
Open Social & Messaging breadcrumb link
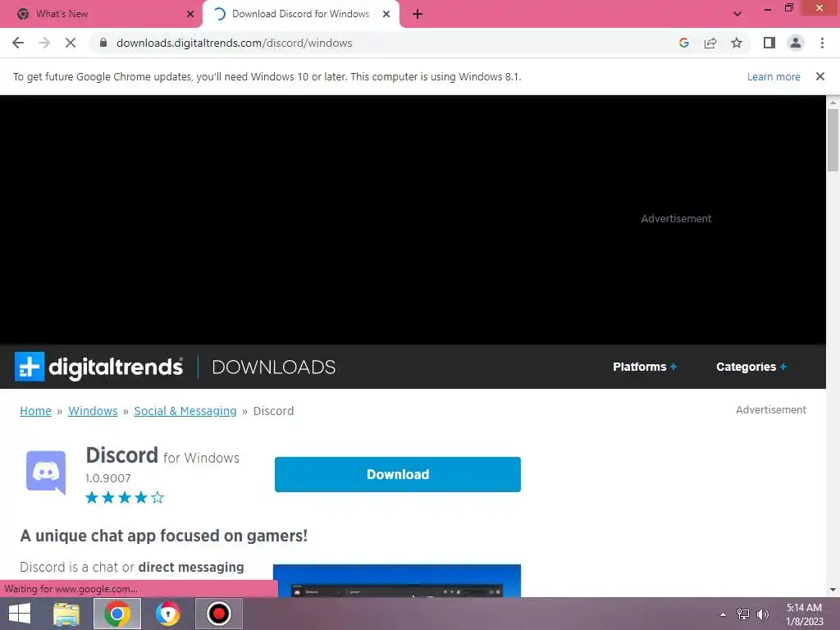pyautogui.click(x=185, y=411)
